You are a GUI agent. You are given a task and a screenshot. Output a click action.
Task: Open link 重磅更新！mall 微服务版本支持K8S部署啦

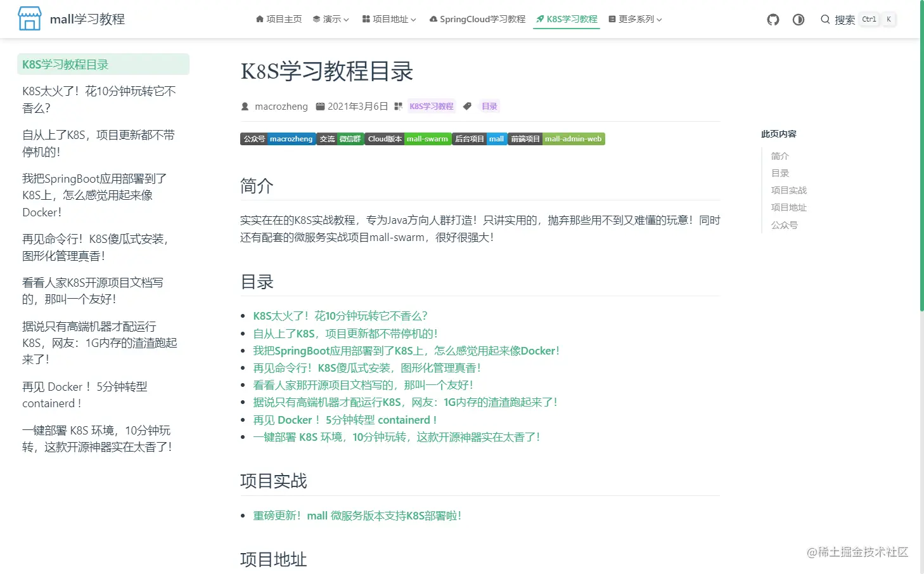click(x=357, y=516)
